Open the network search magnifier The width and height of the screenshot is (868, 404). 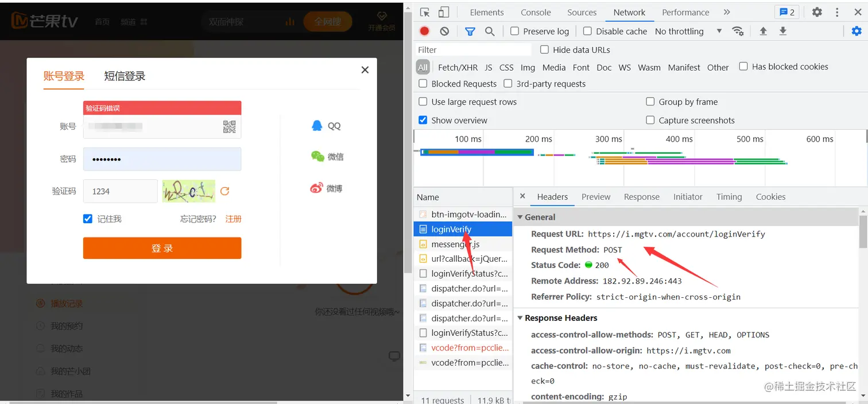(490, 31)
